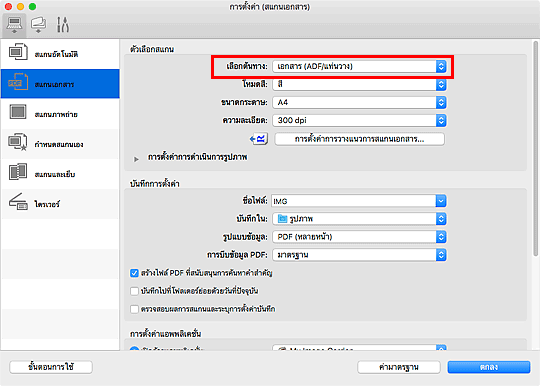Click the scan and stitch icon
The height and width of the screenshot is (386, 540).
pos(18,172)
